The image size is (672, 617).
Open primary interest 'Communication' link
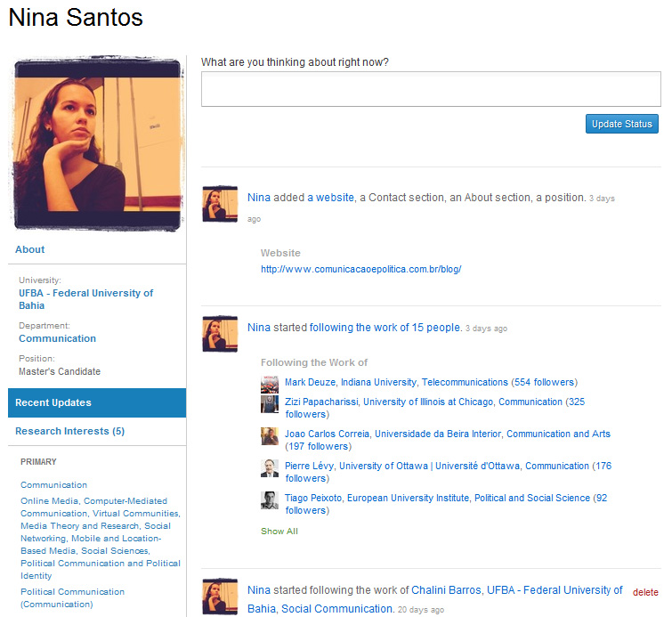point(54,485)
